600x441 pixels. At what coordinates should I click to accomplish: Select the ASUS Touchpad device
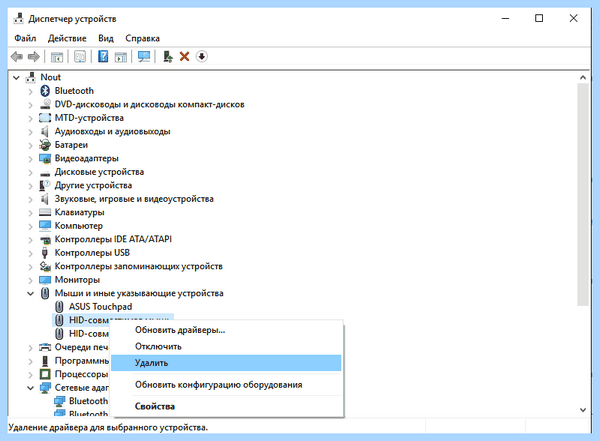(100, 307)
